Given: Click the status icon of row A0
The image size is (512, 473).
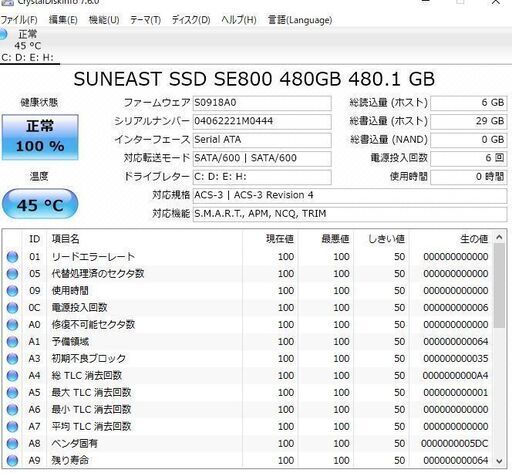Looking at the screenshot, I should coord(12,325).
